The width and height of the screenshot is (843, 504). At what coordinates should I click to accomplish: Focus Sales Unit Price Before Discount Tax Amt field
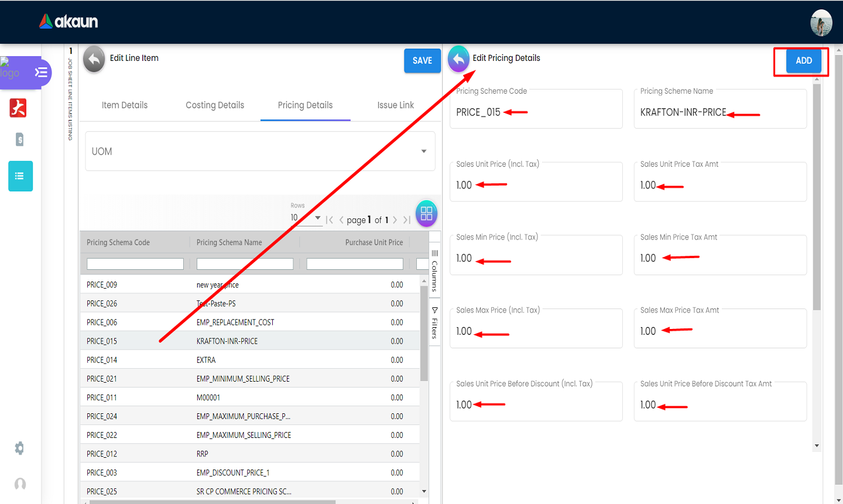720,402
